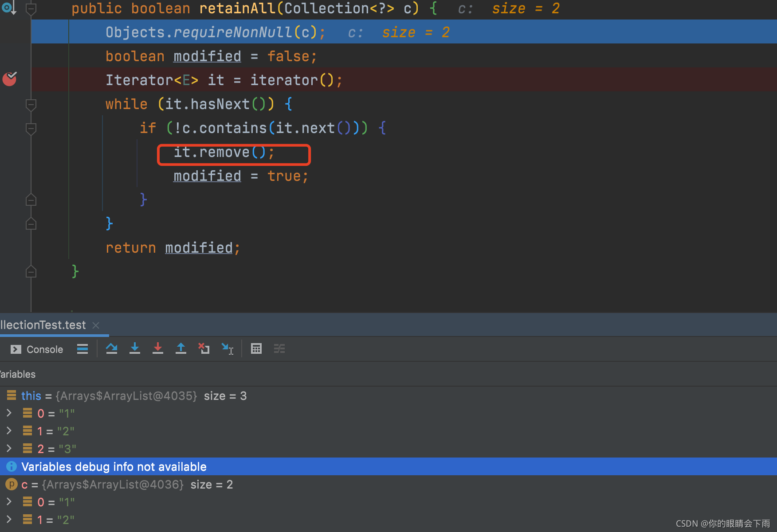Close the llectionTest.test debug tab
This screenshot has height=532, width=777.
pyautogui.click(x=96, y=325)
